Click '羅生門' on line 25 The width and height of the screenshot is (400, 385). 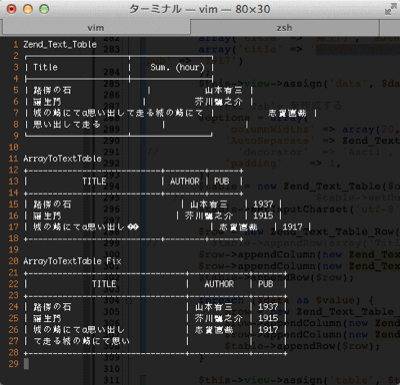[47, 318]
